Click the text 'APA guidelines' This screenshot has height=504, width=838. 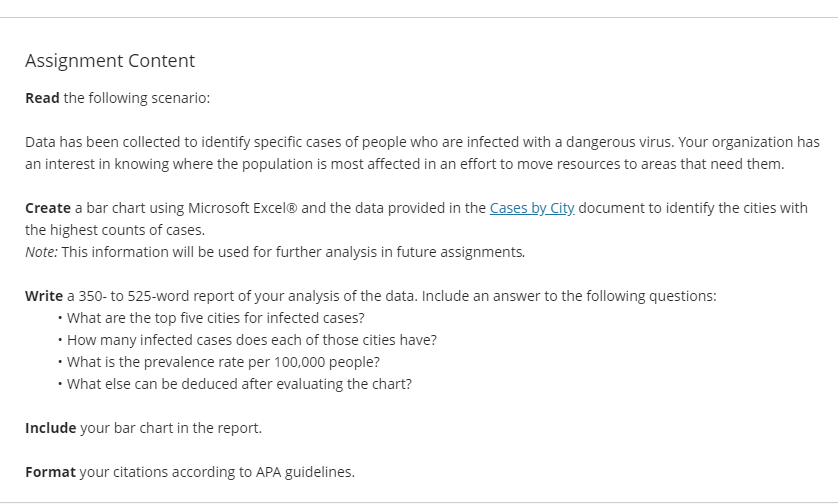pyautogui.click(x=304, y=472)
